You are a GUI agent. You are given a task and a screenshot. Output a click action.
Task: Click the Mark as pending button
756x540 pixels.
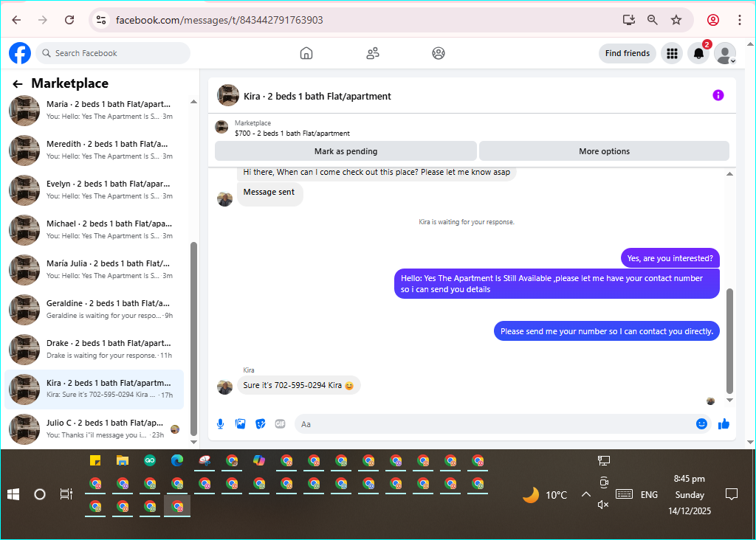click(x=346, y=151)
